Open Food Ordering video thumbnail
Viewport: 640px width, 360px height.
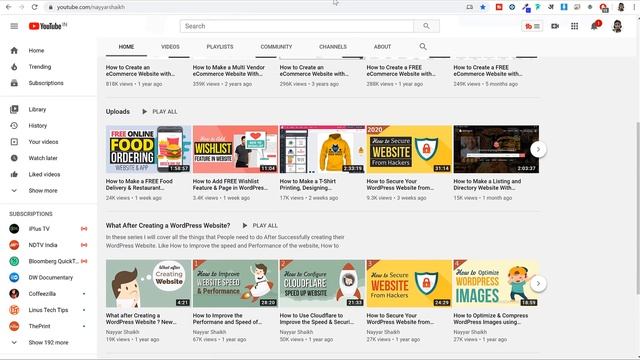coord(149,149)
